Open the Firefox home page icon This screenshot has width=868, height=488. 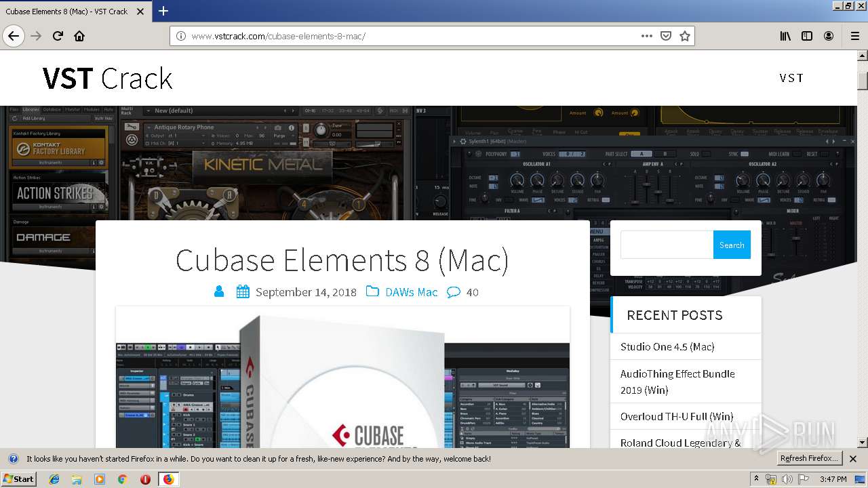point(79,36)
